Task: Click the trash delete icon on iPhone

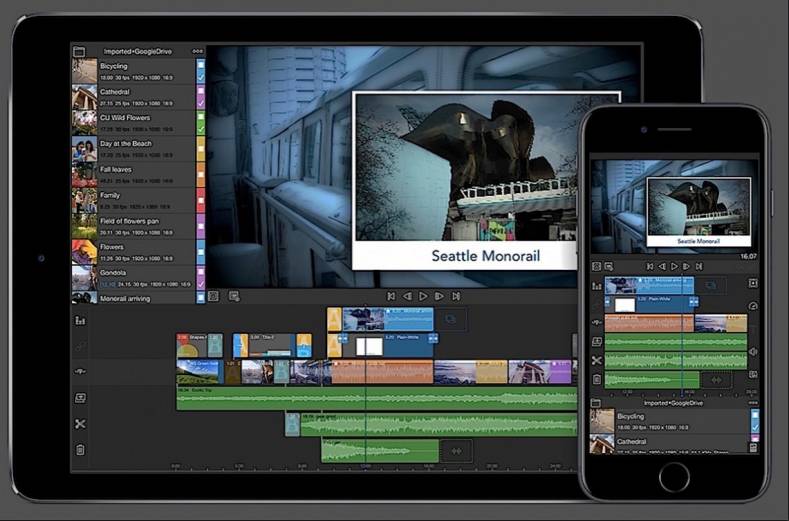Action: [x=597, y=379]
